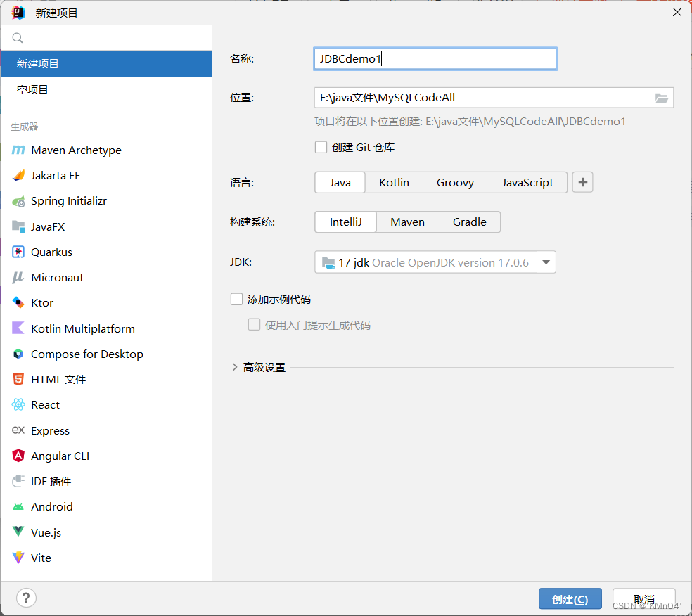Select Java as the language
Image resolution: width=692 pixels, height=616 pixels.
340,183
